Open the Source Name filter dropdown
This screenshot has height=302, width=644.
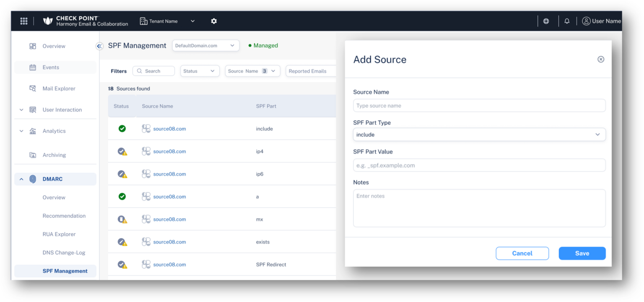(x=252, y=71)
